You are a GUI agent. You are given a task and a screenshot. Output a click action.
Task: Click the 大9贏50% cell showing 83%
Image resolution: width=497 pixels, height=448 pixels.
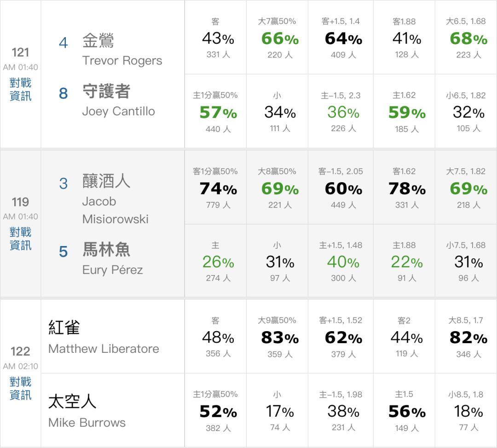280,338
